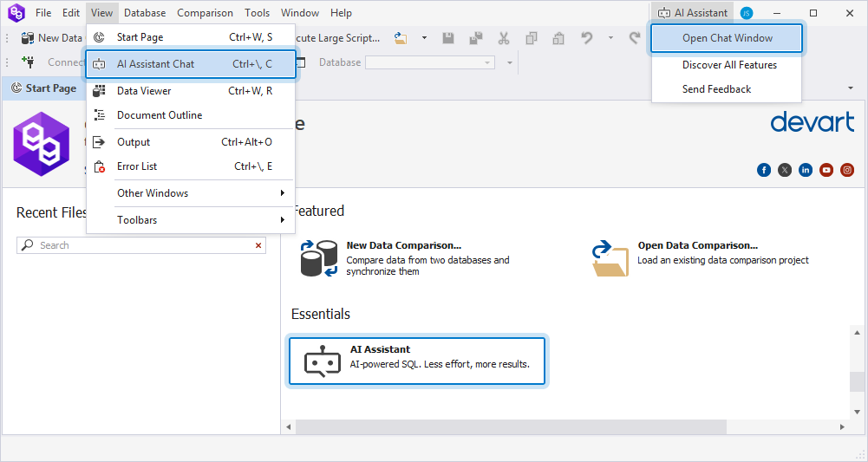Image resolution: width=868 pixels, height=462 pixels.
Task: Expand the arrow beside the open file icon
Action: [x=425, y=38]
